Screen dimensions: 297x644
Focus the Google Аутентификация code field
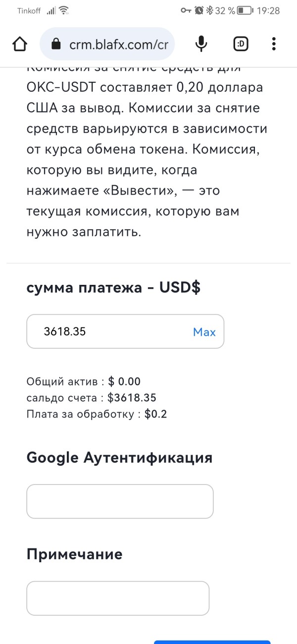(x=120, y=501)
